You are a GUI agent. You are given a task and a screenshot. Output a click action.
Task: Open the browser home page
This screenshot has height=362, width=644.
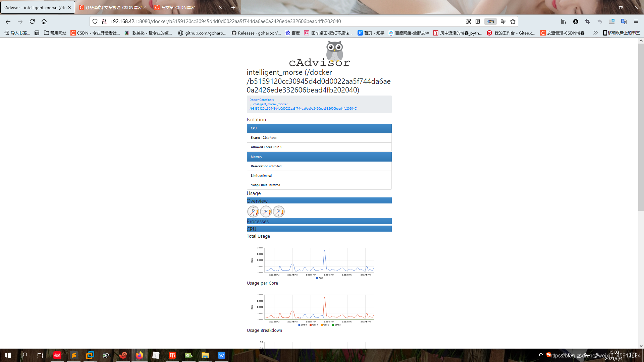[x=44, y=21]
